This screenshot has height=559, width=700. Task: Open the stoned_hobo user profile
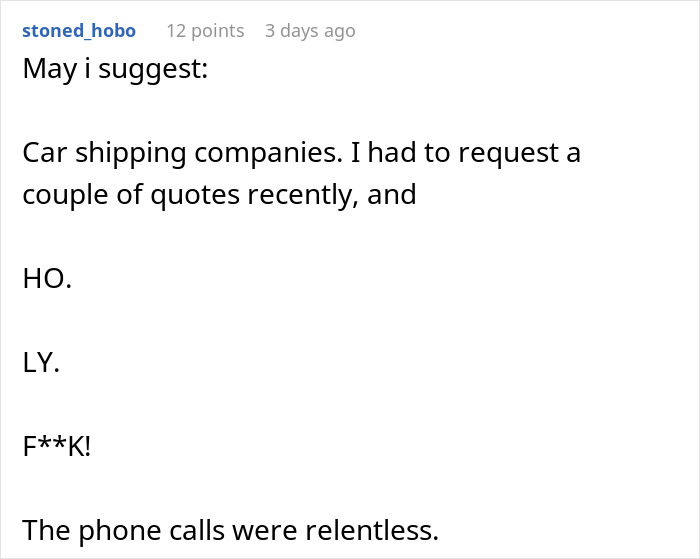(78, 31)
